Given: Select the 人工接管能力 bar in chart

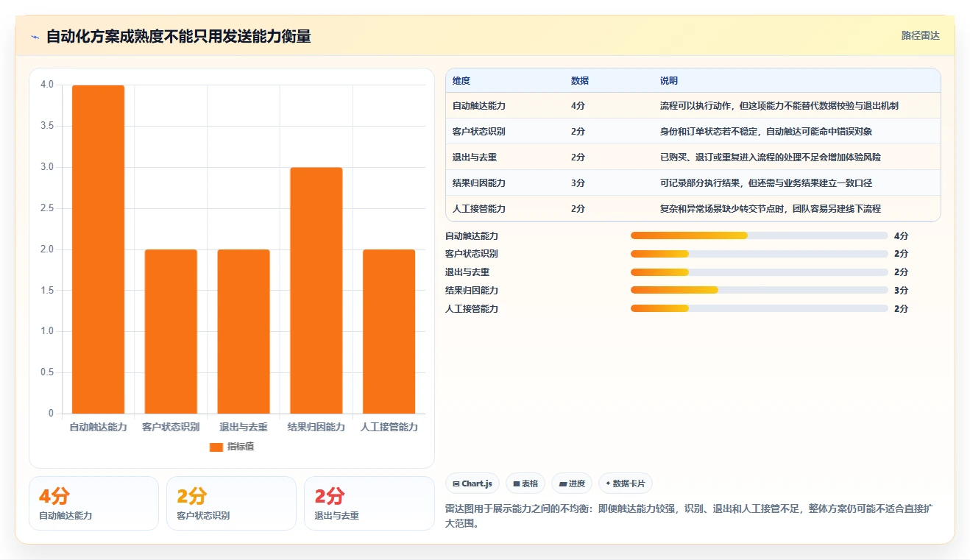Looking at the screenshot, I should [x=389, y=332].
